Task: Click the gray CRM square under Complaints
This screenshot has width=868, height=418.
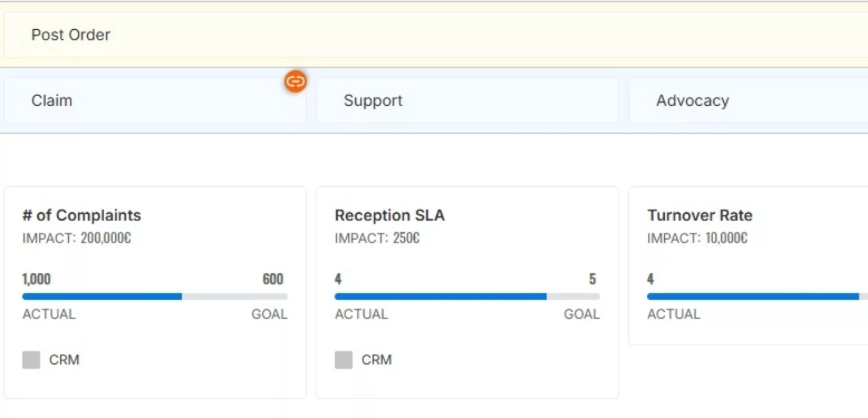Action: tap(31, 360)
